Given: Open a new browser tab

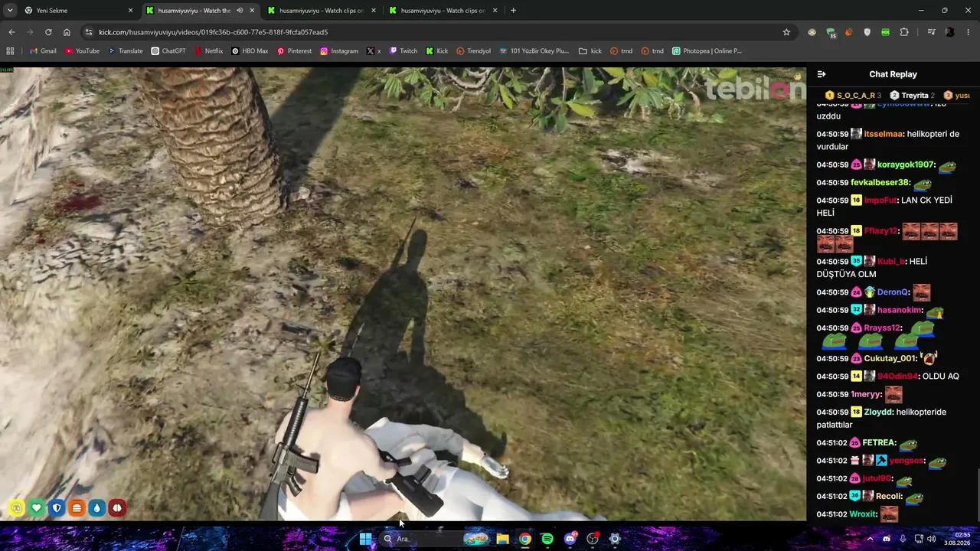Looking at the screenshot, I should (513, 11).
